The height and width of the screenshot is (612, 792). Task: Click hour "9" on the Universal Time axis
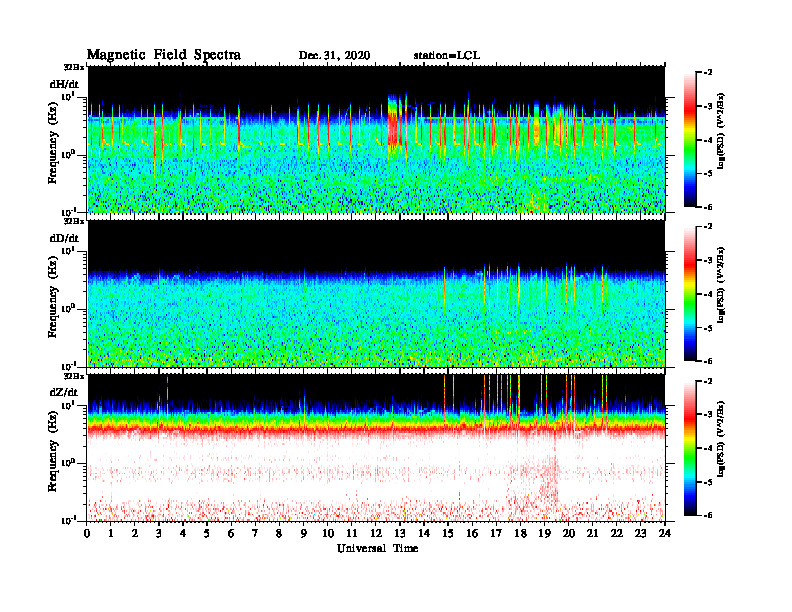(304, 533)
